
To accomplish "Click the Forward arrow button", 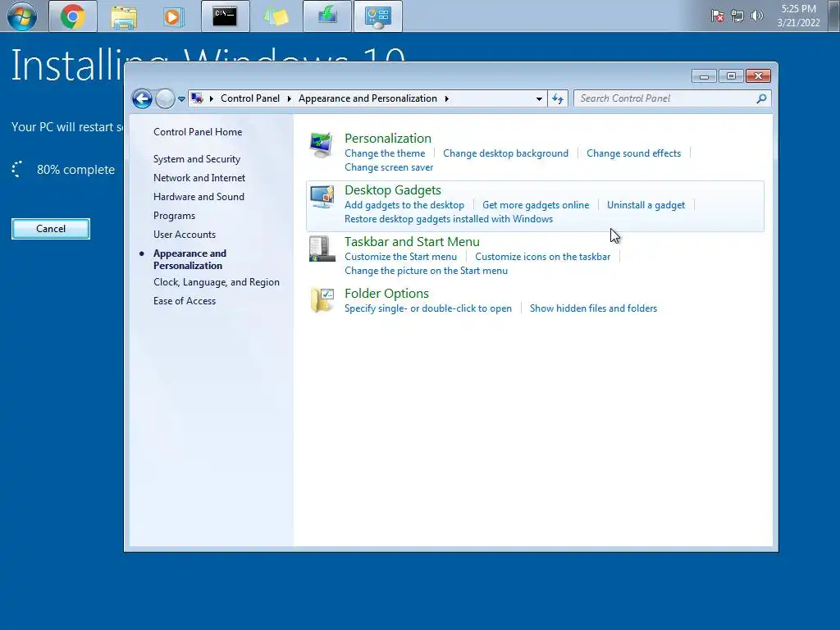I will (x=165, y=98).
